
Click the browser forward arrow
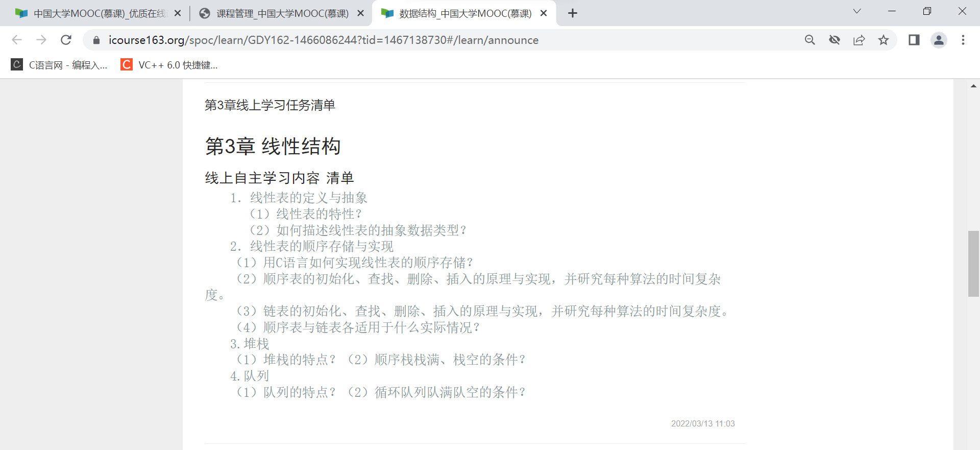pyautogui.click(x=41, y=40)
